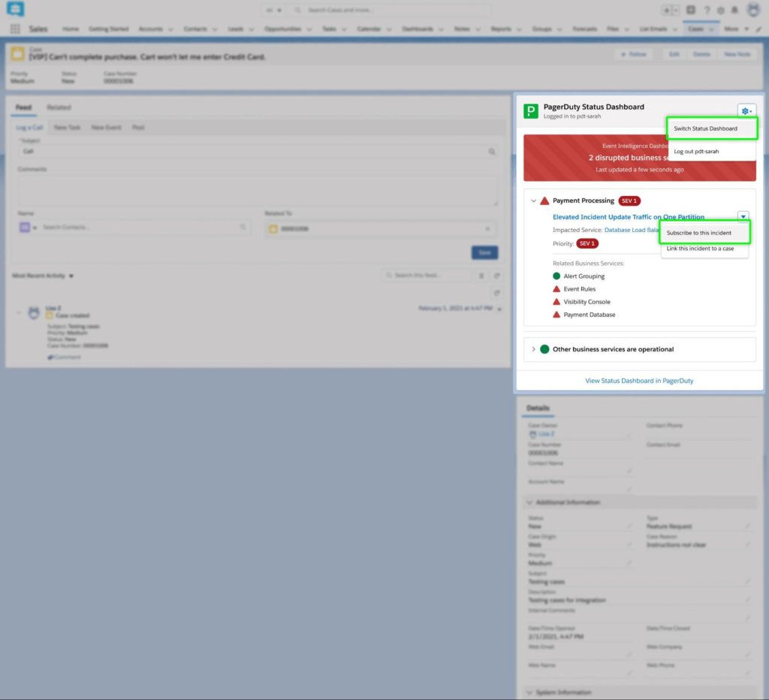
Task: Open the incident actions dropdown arrow
Action: point(743,217)
